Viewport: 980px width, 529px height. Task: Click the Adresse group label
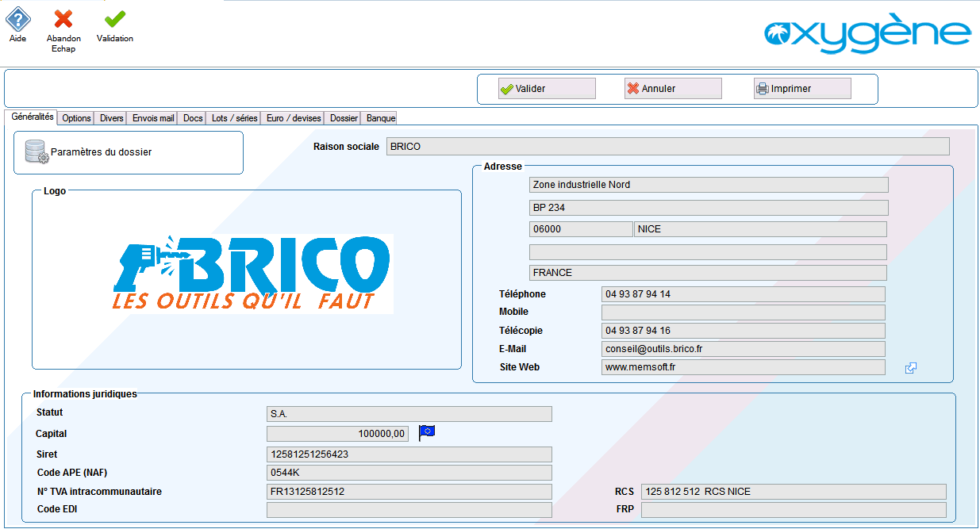pos(503,167)
